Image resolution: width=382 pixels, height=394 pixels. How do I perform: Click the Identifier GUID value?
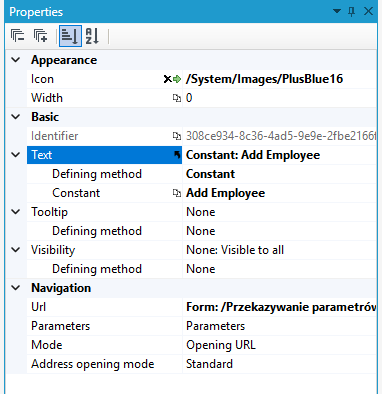pyautogui.click(x=281, y=136)
